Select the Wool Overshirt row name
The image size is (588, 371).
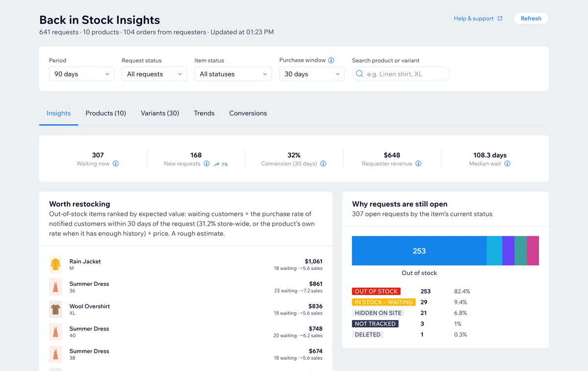coord(90,306)
